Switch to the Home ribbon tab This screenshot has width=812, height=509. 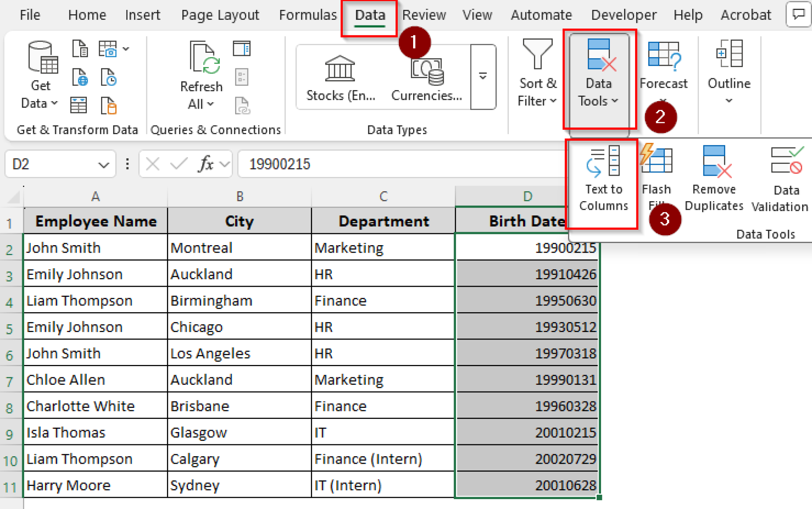tap(86, 15)
